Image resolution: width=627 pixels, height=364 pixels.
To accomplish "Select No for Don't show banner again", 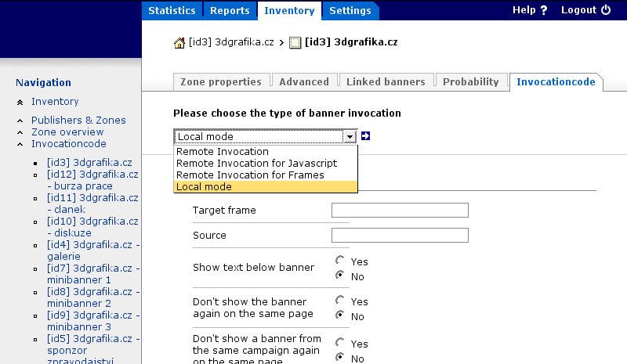I will coord(340,315).
